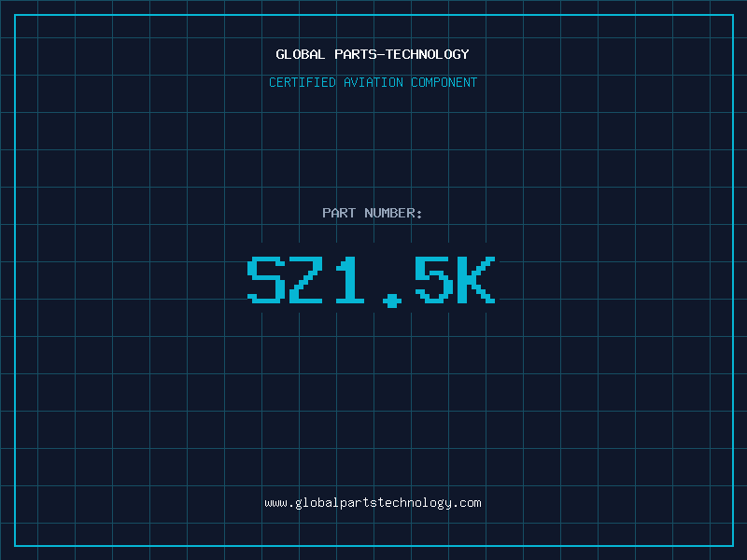Screen dimensions: 747x560
Task: Click the part number value SZ1.5K
Action: pyautogui.click(x=372, y=282)
